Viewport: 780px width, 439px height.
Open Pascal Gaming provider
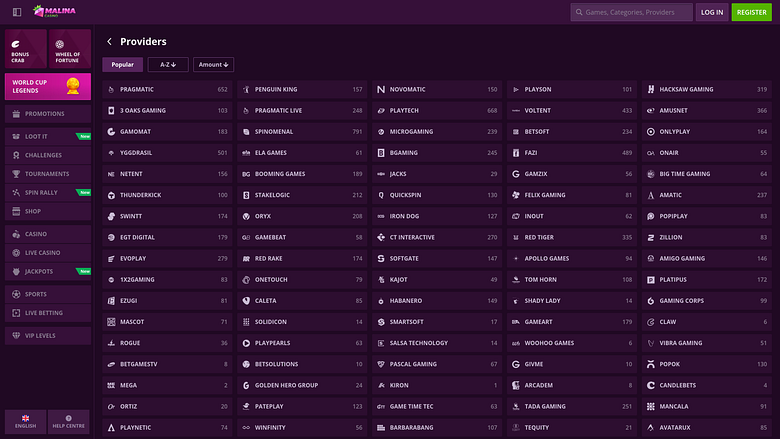437,364
